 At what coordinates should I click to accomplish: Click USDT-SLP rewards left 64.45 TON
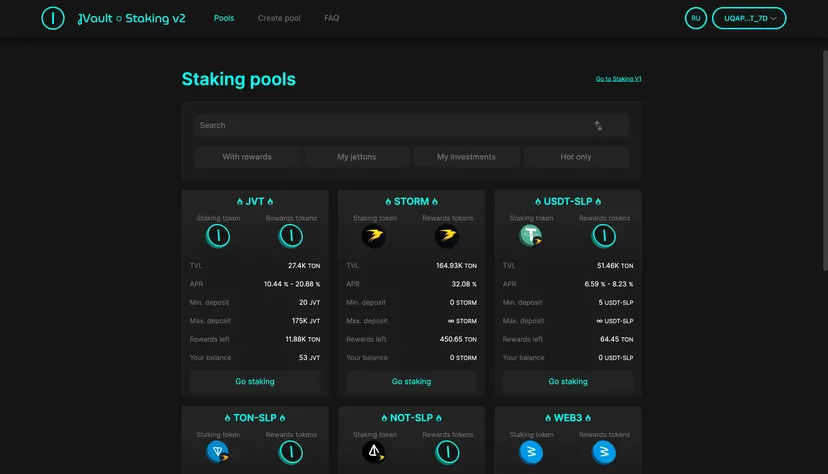[x=617, y=339]
